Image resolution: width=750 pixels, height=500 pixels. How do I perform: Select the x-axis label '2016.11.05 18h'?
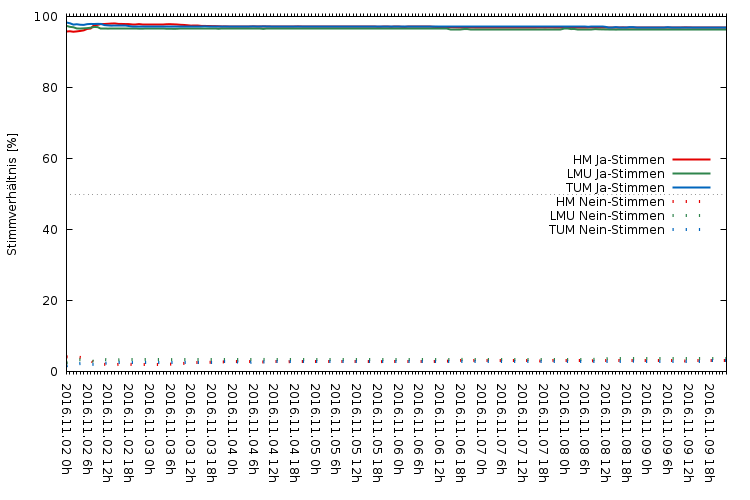[x=377, y=433]
